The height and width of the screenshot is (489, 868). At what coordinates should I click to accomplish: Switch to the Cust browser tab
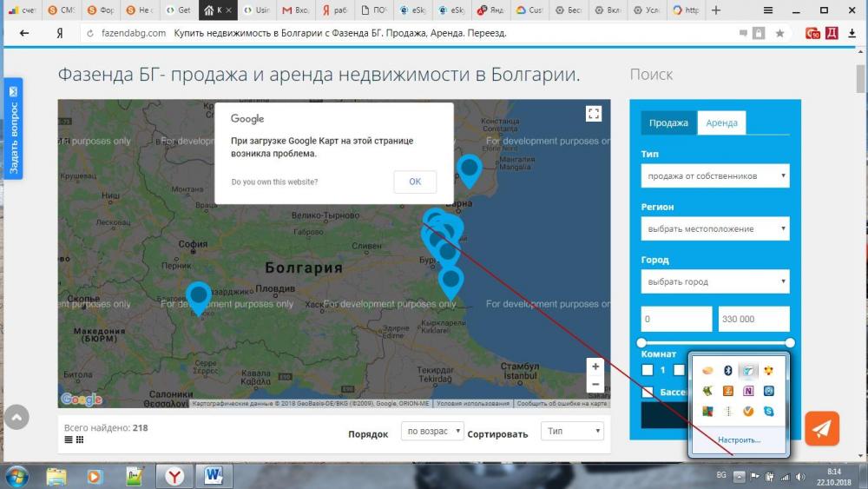click(x=529, y=10)
